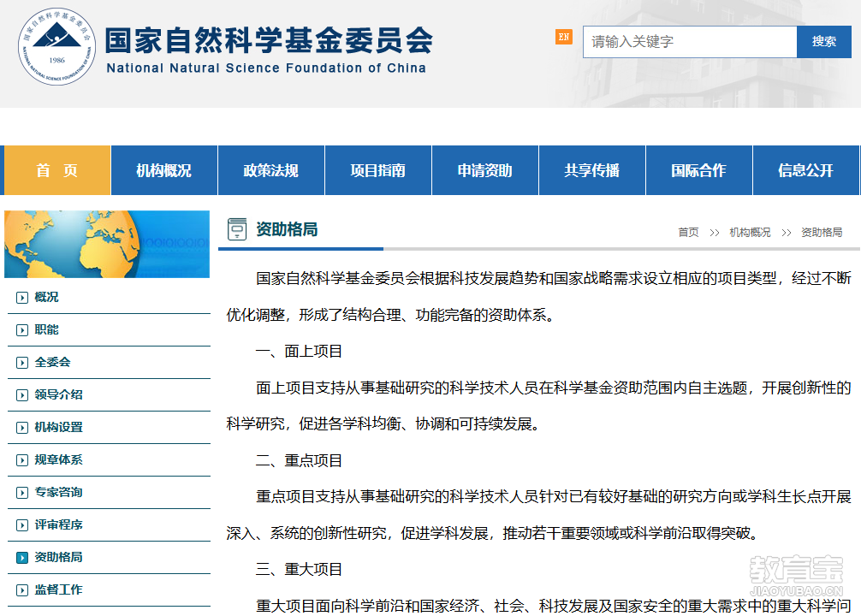Click the highlighted arrow icon beside 资助格局
This screenshot has width=861, height=616.
[22, 558]
